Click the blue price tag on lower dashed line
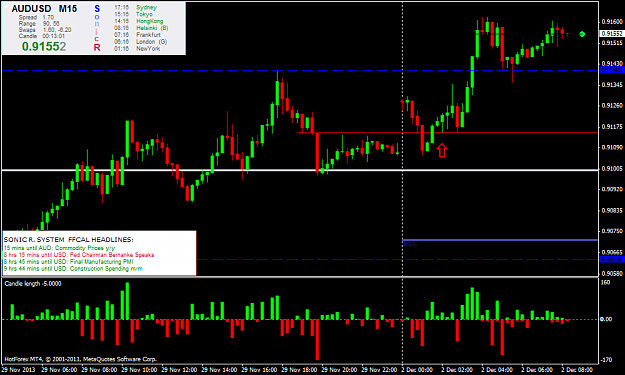Screen dimensions: 625x375 point(611,259)
